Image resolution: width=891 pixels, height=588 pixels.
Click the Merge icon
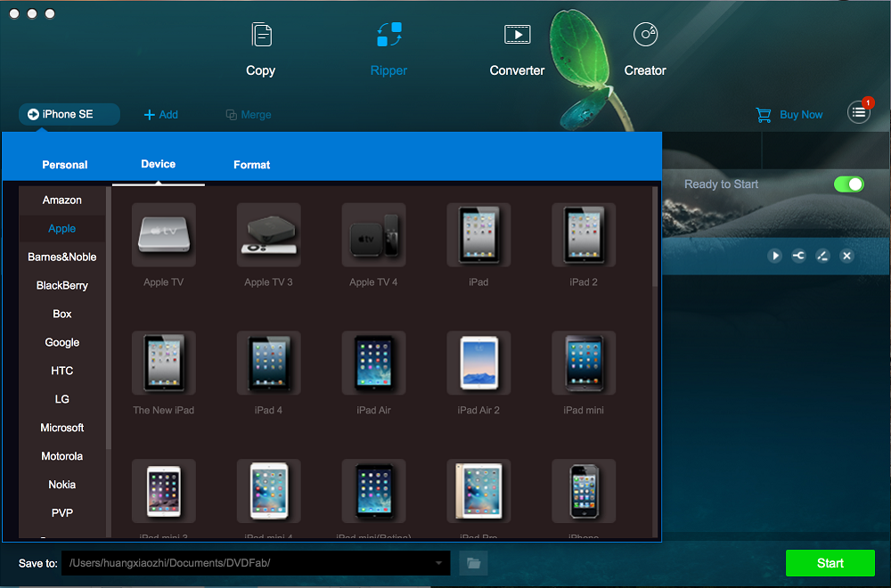pyautogui.click(x=232, y=115)
